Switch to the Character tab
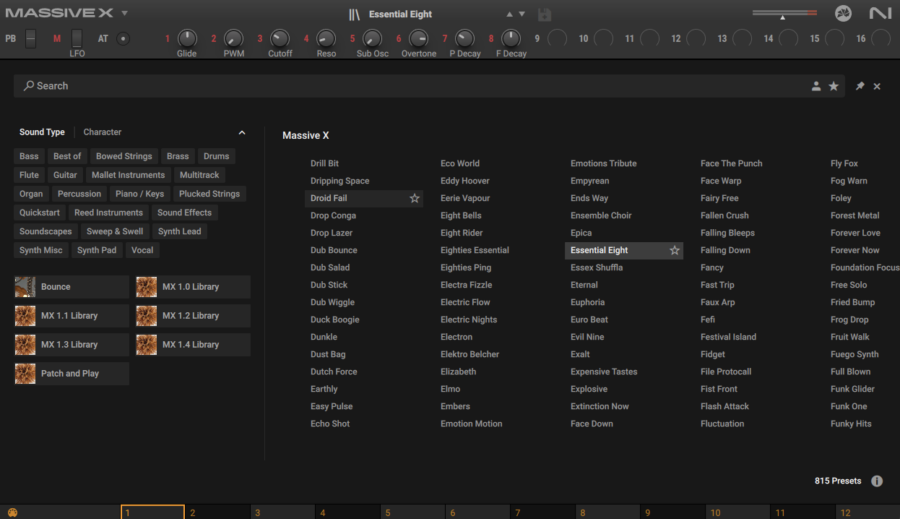The width and height of the screenshot is (900, 519). (102, 132)
